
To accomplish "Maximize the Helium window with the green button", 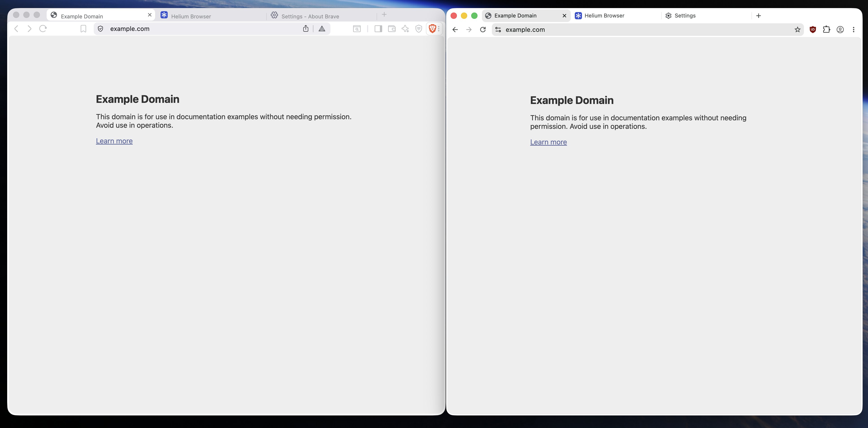I will point(474,16).
